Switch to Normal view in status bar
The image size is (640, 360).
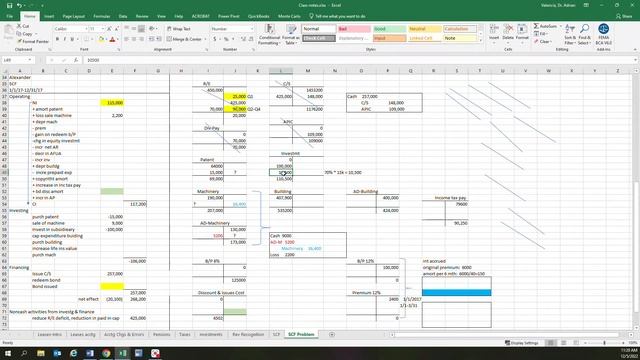click(x=550, y=343)
